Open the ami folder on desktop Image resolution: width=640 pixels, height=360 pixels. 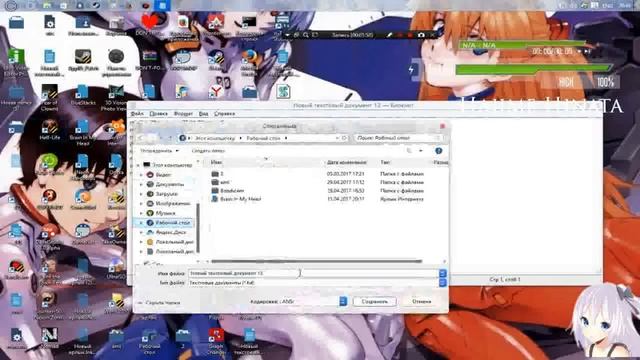pyautogui.click(x=116, y=340)
